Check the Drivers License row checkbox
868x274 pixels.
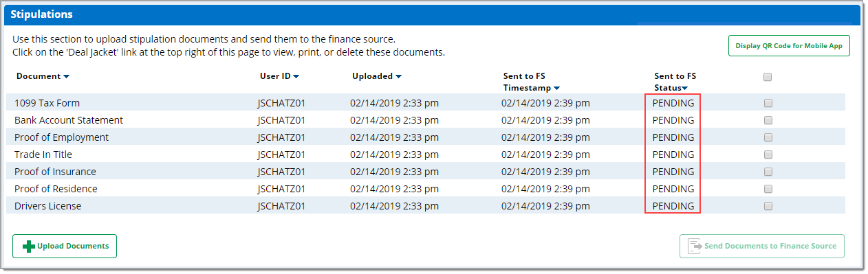pyautogui.click(x=768, y=206)
